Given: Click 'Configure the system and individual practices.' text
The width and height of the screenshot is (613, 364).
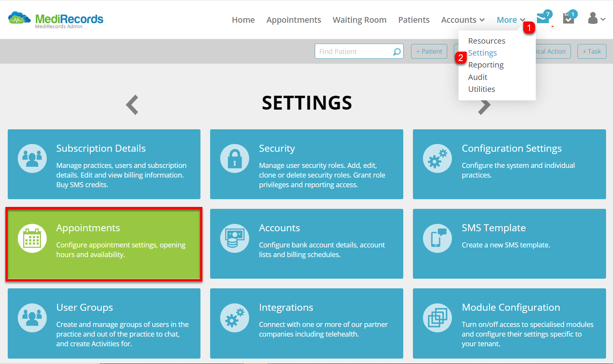Looking at the screenshot, I should click(x=518, y=170).
